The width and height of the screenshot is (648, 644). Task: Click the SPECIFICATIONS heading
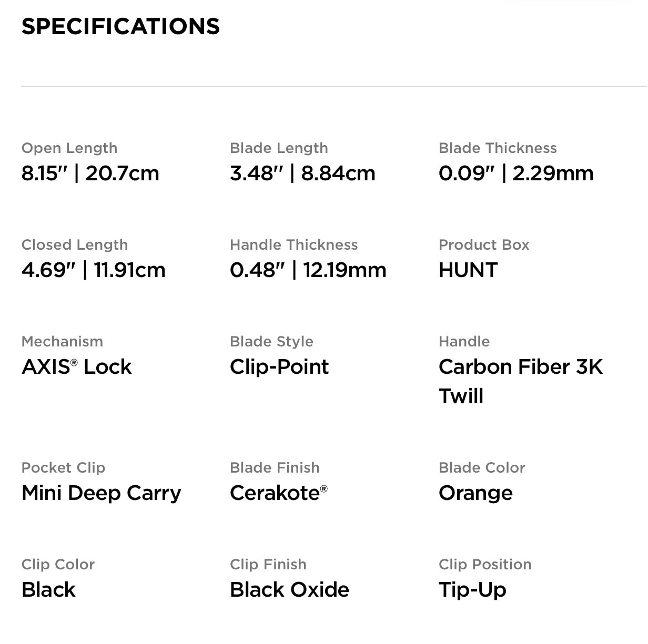point(120,26)
